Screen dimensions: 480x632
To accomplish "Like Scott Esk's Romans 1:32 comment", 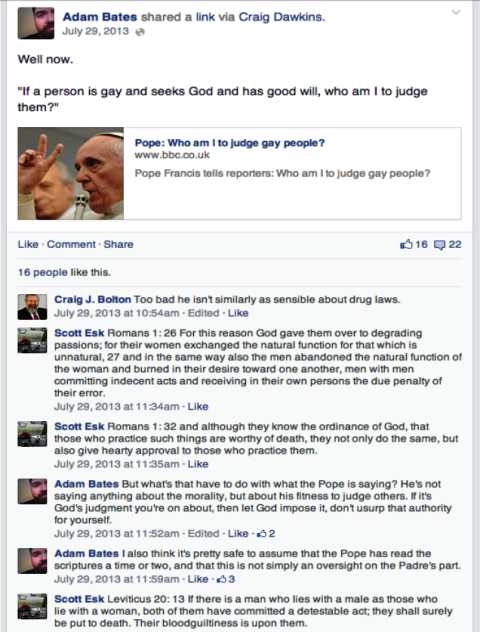I will click(198, 464).
